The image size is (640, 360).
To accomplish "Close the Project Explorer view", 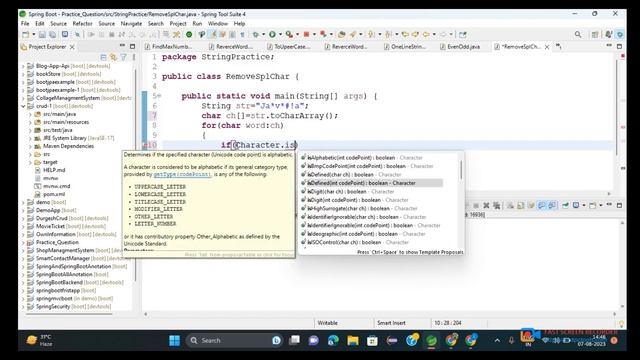I will 72,47.
